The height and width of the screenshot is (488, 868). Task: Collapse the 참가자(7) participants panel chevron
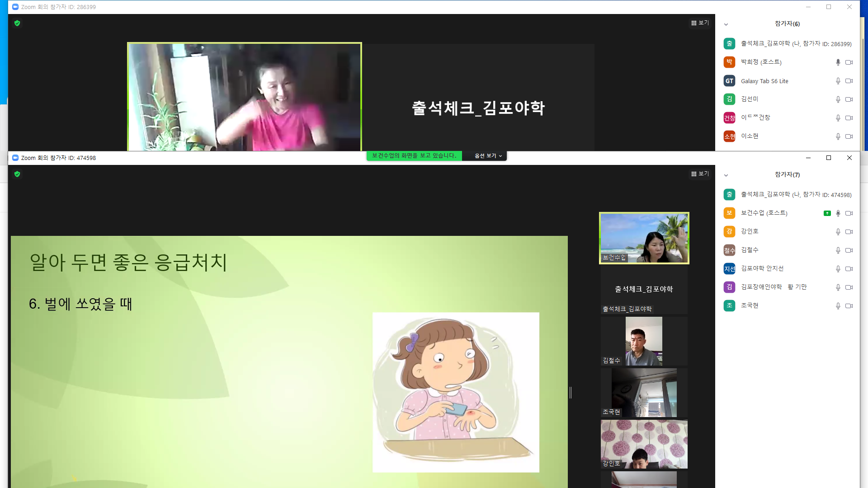(726, 175)
